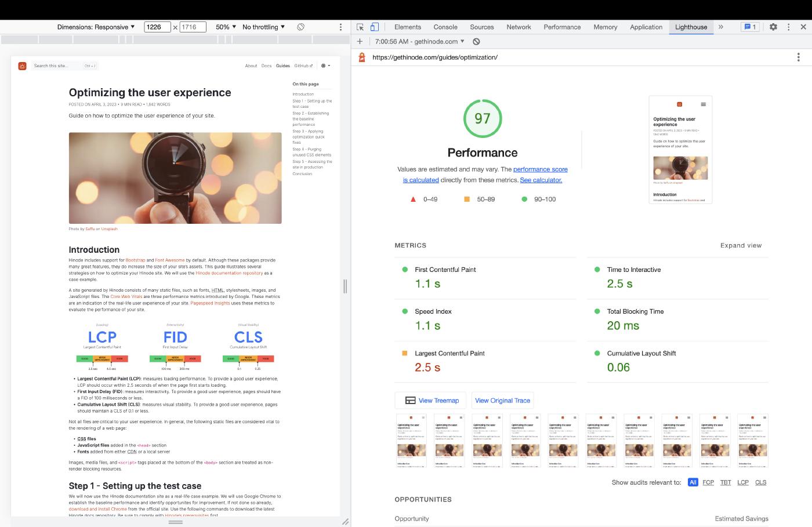812x527 pixels.
Task: Open the 50% zoom dropdown
Action: pyautogui.click(x=226, y=27)
